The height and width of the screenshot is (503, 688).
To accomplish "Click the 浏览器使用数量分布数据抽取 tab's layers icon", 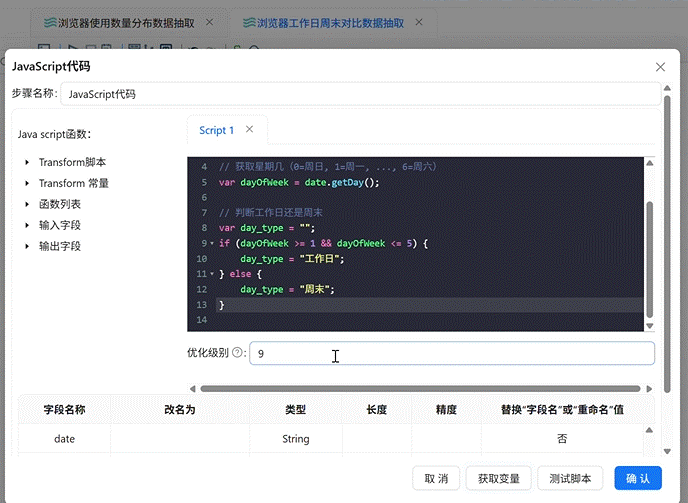I will pos(50,23).
